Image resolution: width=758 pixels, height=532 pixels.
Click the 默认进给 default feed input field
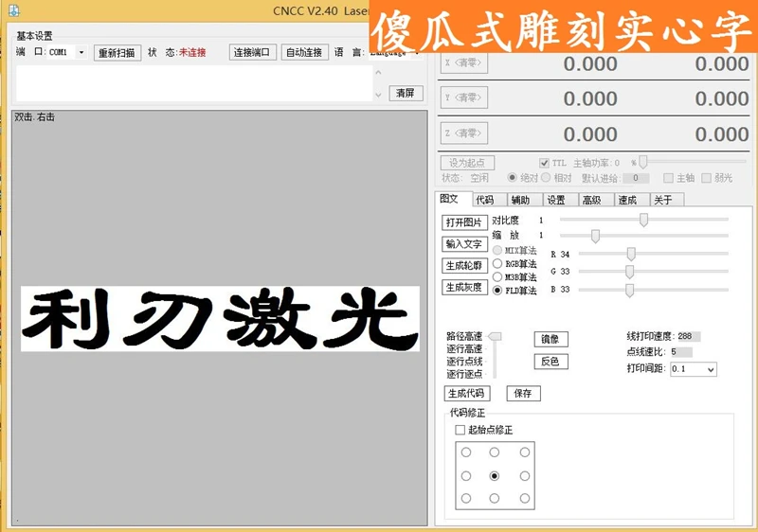click(x=636, y=178)
